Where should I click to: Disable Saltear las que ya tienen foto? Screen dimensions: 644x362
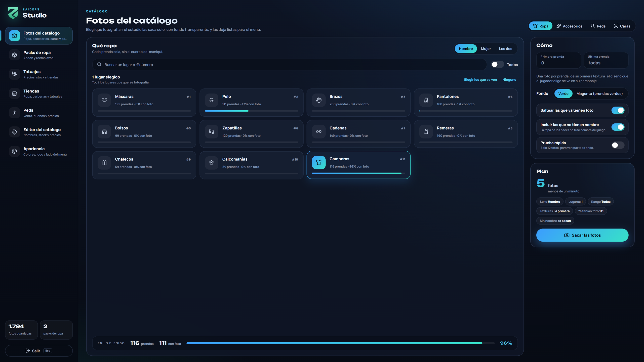(x=618, y=110)
